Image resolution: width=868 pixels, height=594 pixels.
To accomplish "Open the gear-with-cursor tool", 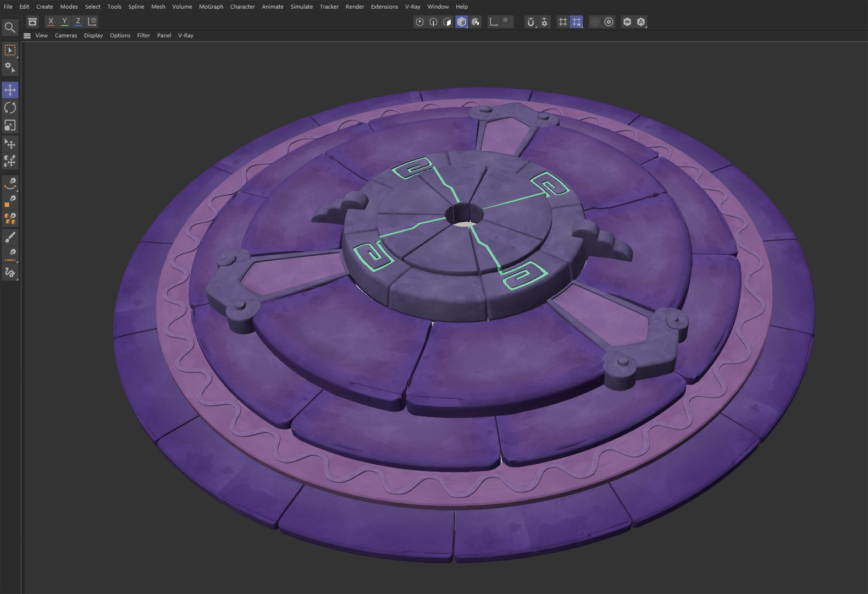I will click(10, 68).
